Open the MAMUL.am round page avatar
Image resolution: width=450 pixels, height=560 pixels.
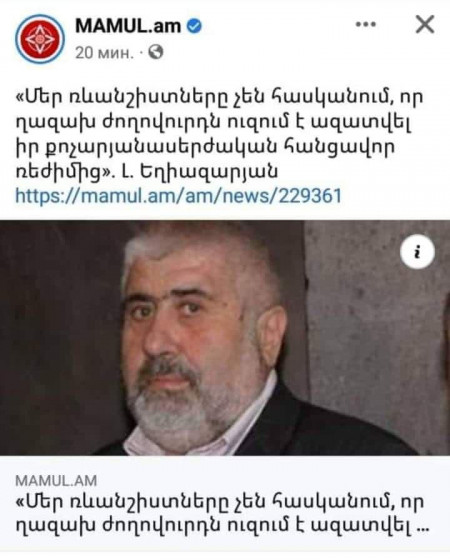click(x=40, y=39)
